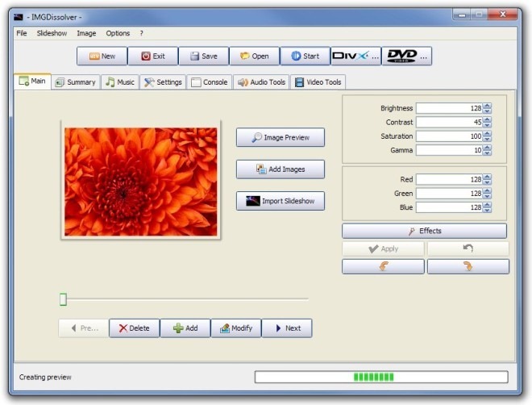The height and width of the screenshot is (405, 532).
Task: Click the Modify slide button
Action: (236, 328)
